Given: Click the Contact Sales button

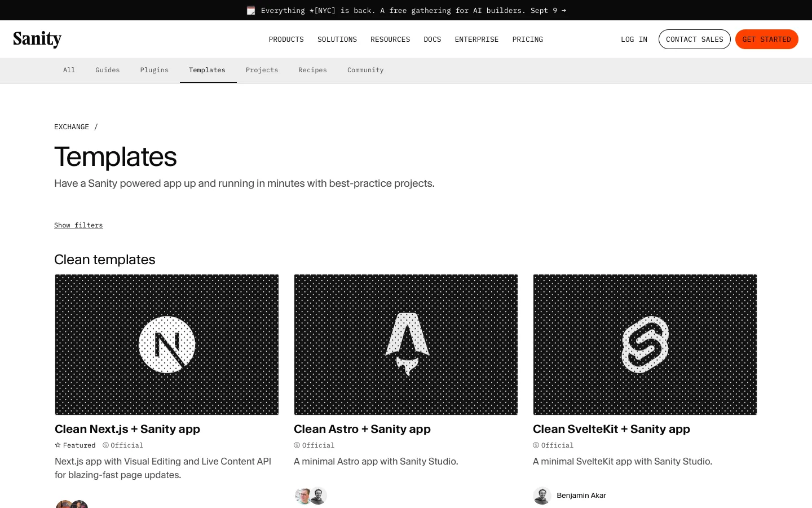Looking at the screenshot, I should [x=695, y=40].
